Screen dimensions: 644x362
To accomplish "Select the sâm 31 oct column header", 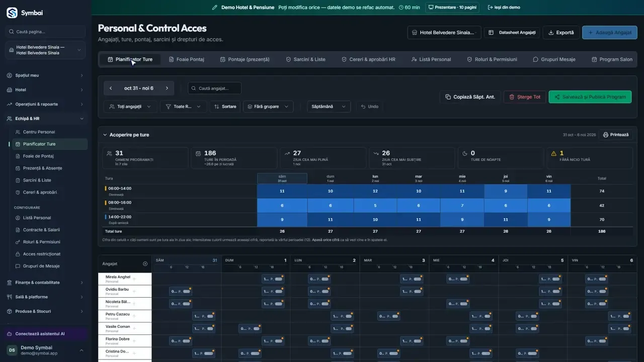I will tap(282, 178).
